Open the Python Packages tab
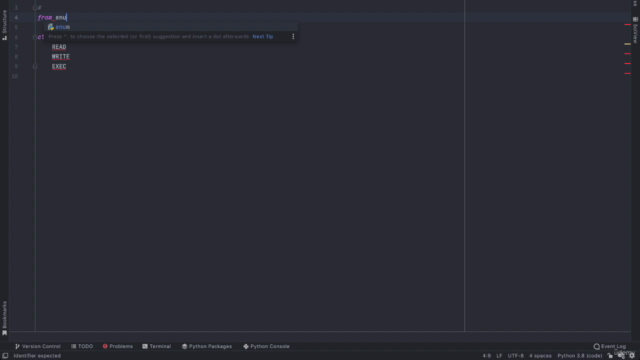640x360 pixels. click(207, 347)
